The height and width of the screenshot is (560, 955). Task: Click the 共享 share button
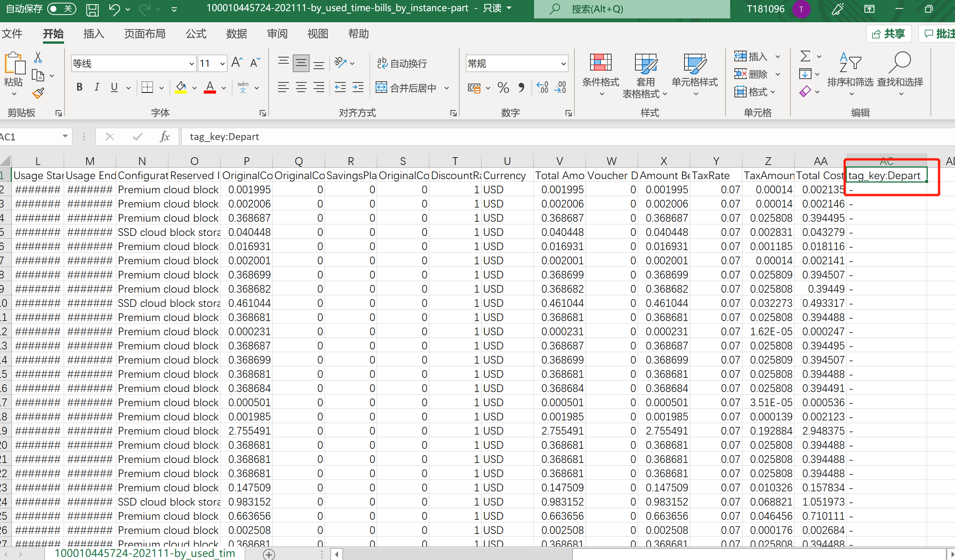(888, 34)
